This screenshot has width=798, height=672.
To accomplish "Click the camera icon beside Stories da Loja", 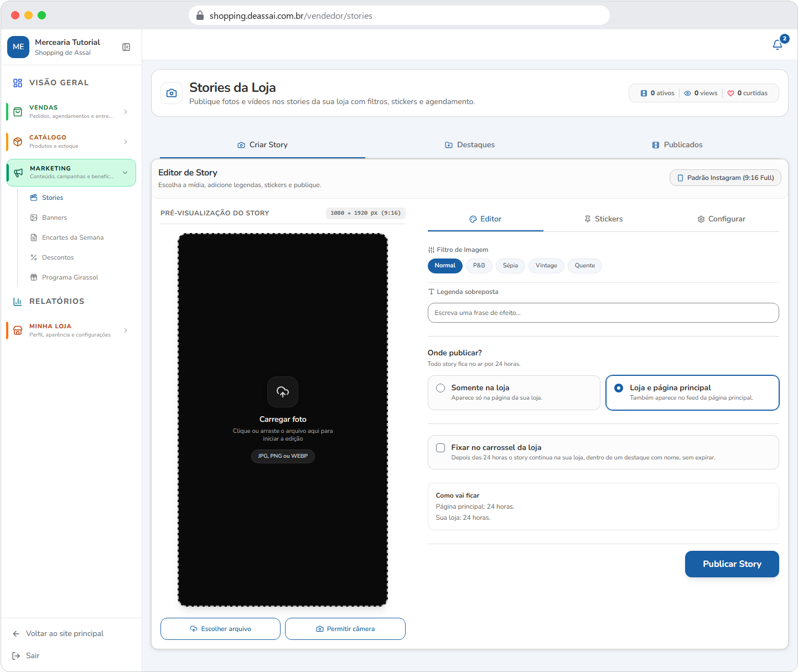I will point(172,93).
